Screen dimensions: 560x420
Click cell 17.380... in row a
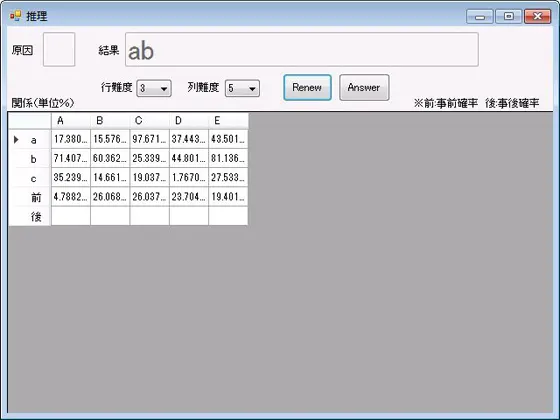click(71, 139)
